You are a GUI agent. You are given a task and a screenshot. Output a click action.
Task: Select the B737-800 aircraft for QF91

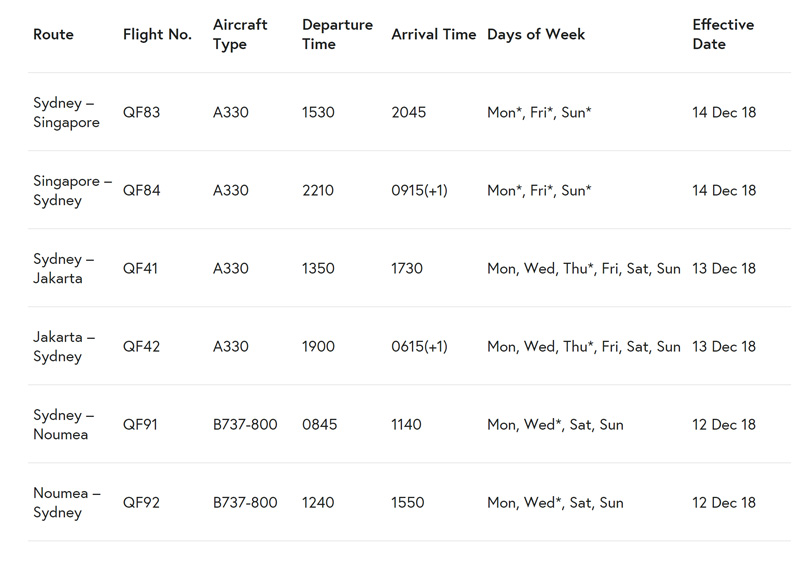pyautogui.click(x=245, y=424)
